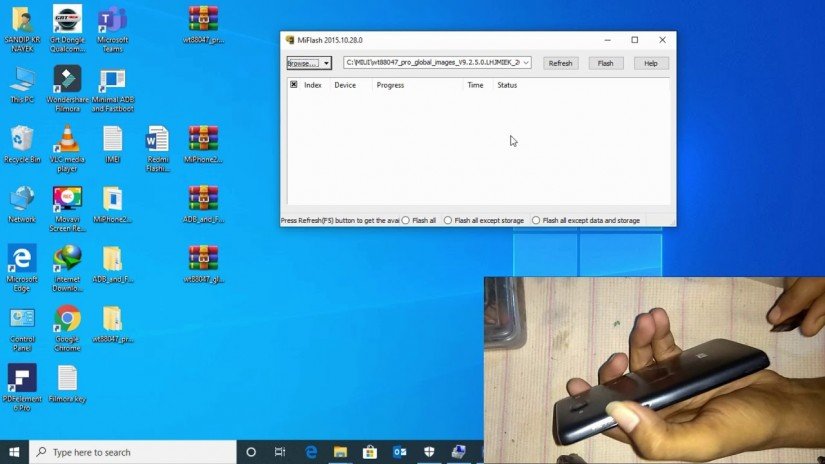Image resolution: width=825 pixels, height=464 pixels.
Task: Select the Flash all radio option
Action: pyautogui.click(x=406, y=220)
